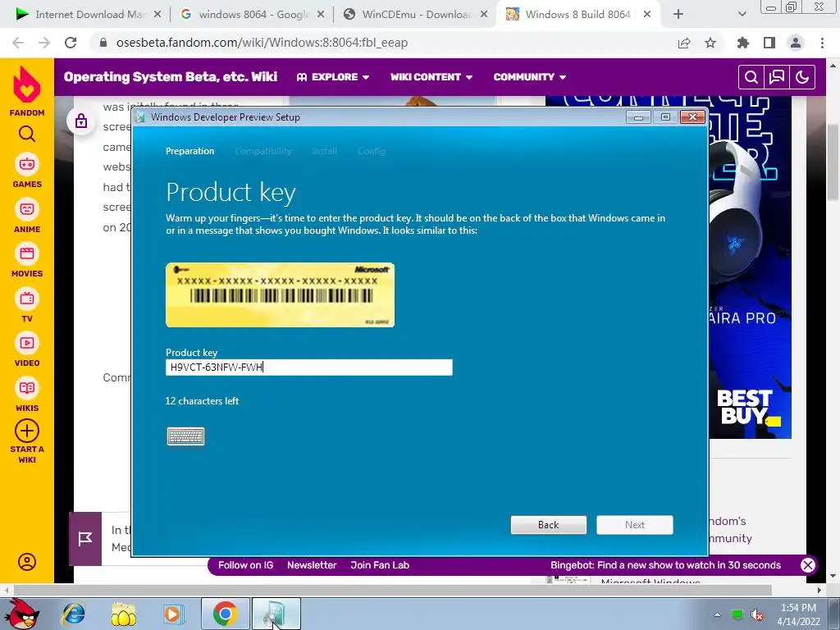Toggle dark mode moon icon
840x630 pixels.
(802, 77)
